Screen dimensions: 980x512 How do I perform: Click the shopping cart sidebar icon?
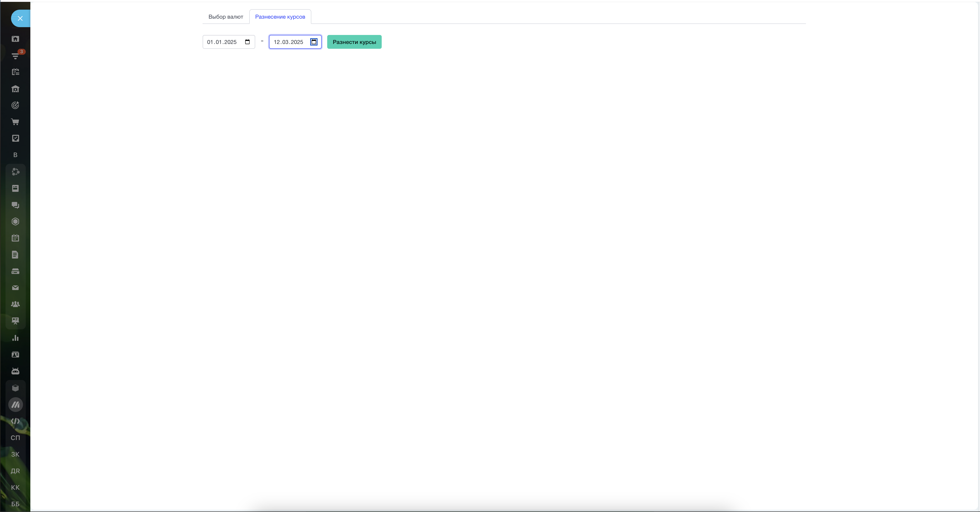tap(15, 122)
